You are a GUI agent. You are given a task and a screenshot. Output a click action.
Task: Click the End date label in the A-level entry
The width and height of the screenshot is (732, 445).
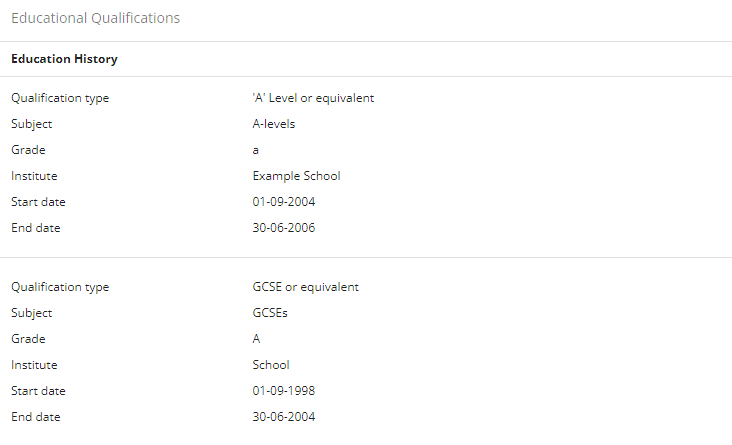coord(36,228)
